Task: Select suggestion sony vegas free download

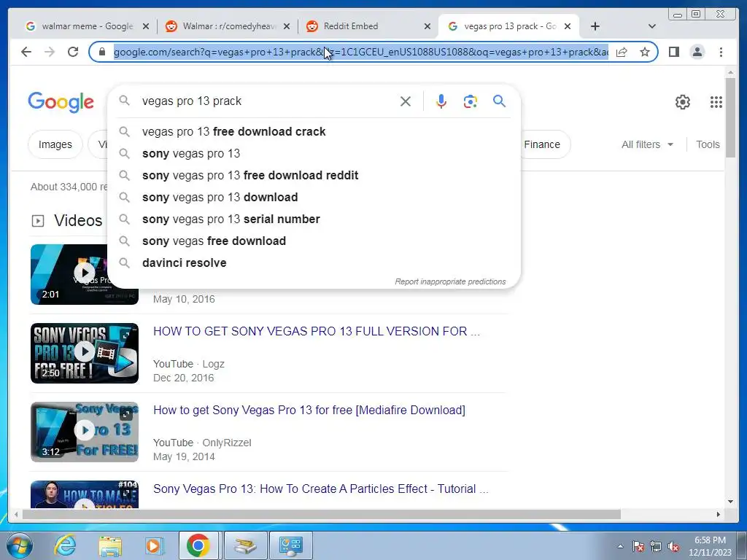Action: coord(314,241)
